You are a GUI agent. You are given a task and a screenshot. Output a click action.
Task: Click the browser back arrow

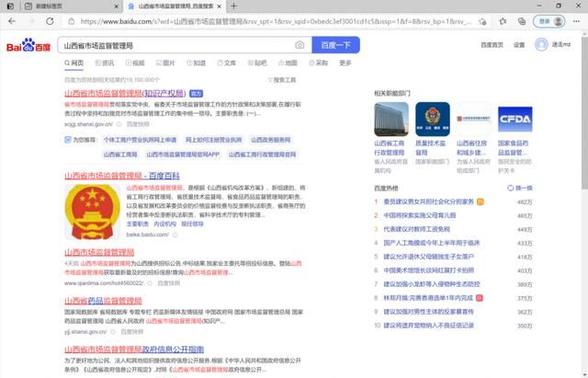(x=12, y=21)
